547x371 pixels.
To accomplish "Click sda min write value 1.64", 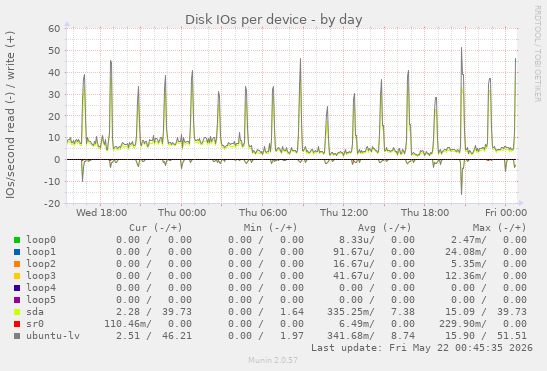I will pyautogui.click(x=292, y=312).
